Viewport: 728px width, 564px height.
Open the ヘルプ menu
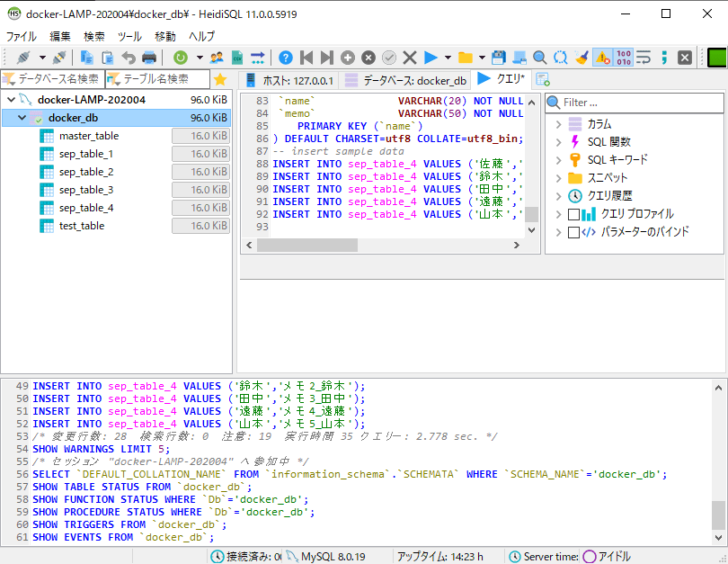[x=202, y=36]
